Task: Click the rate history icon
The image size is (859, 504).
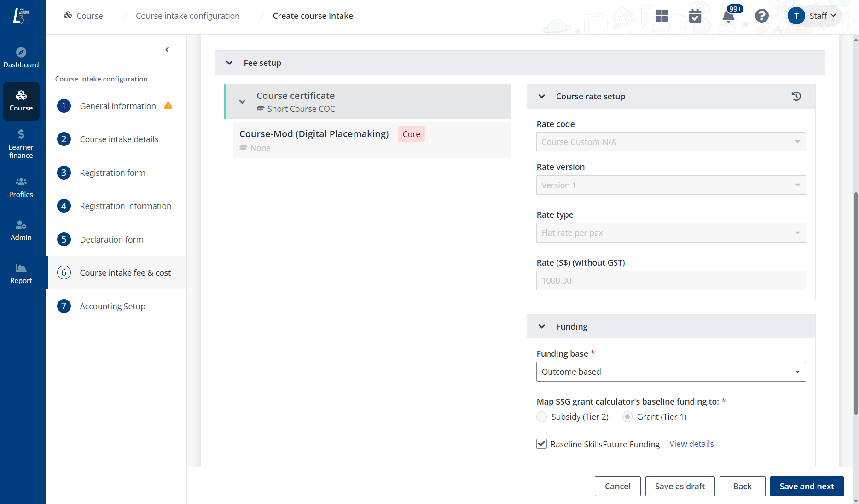Action: coord(796,96)
